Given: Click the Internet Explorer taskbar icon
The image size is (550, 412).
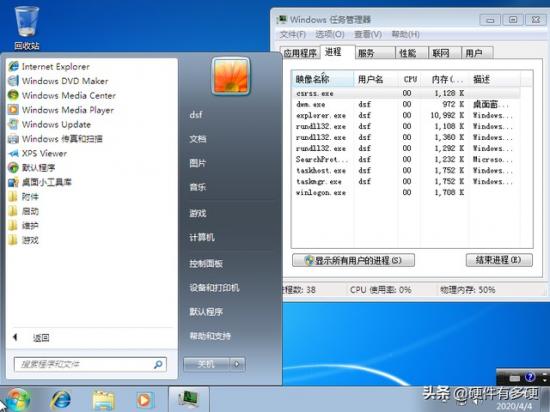Looking at the screenshot, I should [x=60, y=399].
